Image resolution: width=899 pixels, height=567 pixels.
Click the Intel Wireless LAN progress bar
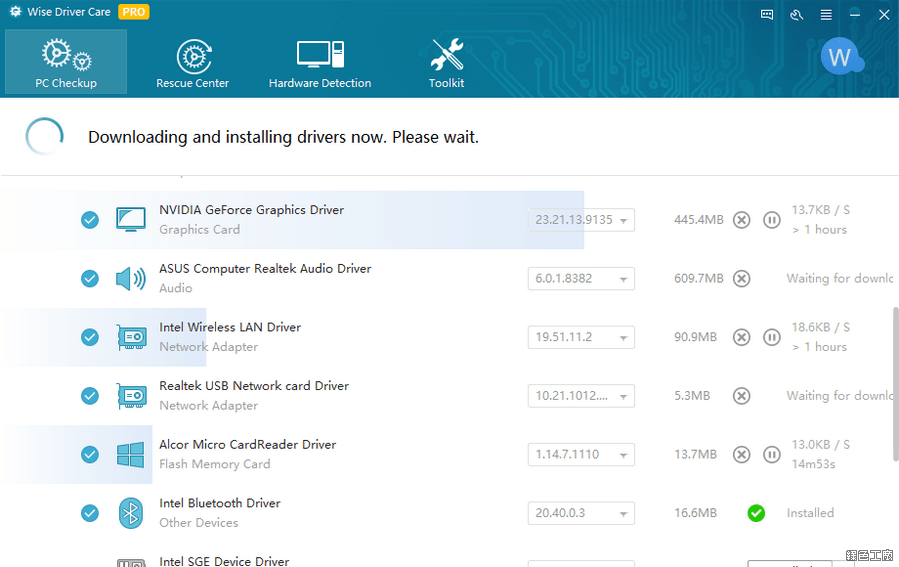(x=103, y=337)
